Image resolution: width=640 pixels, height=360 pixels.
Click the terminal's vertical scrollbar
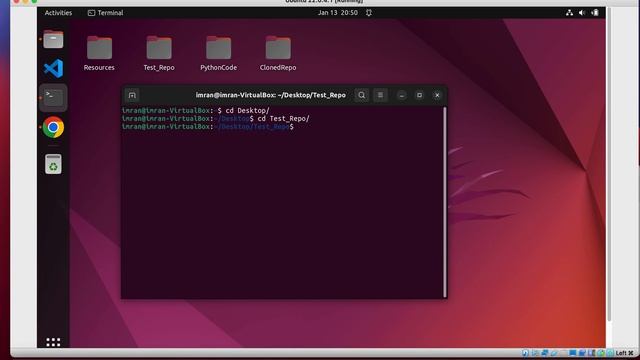click(445, 202)
